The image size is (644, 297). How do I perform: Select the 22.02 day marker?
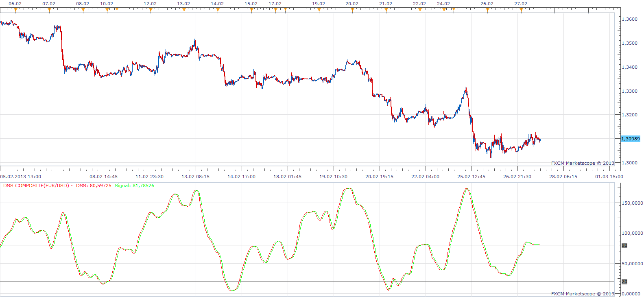point(420,10)
